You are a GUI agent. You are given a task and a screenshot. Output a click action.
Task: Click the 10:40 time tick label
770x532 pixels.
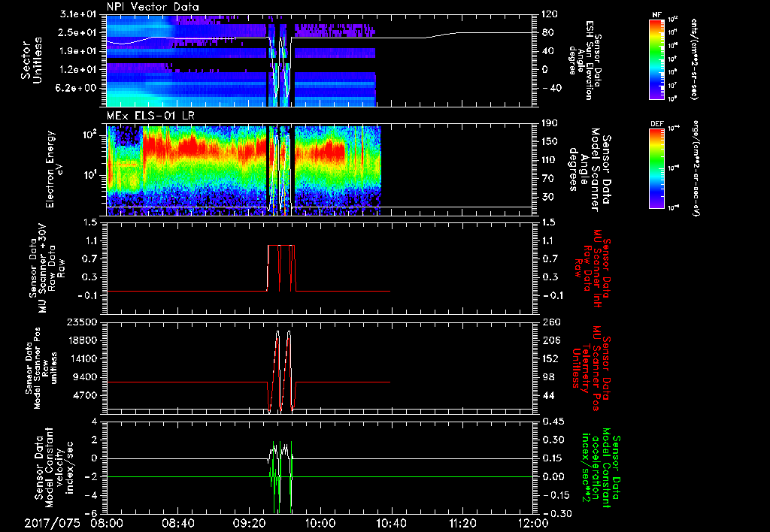point(391,523)
